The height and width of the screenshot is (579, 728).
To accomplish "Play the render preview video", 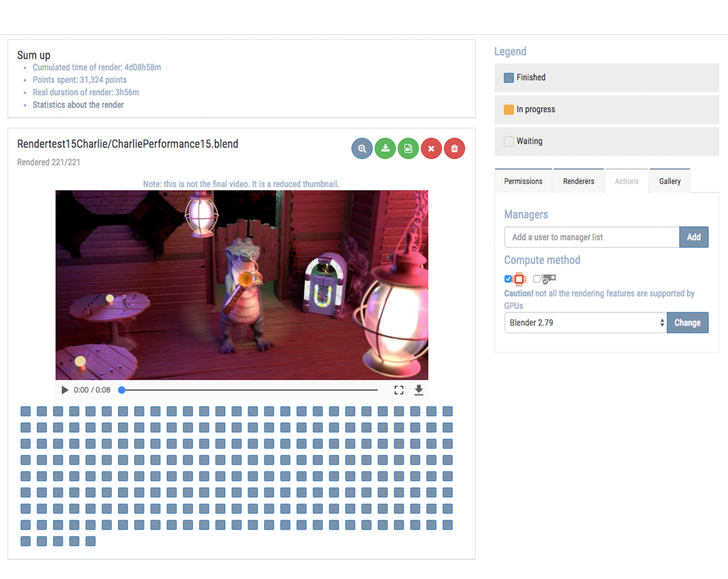I will coord(65,390).
